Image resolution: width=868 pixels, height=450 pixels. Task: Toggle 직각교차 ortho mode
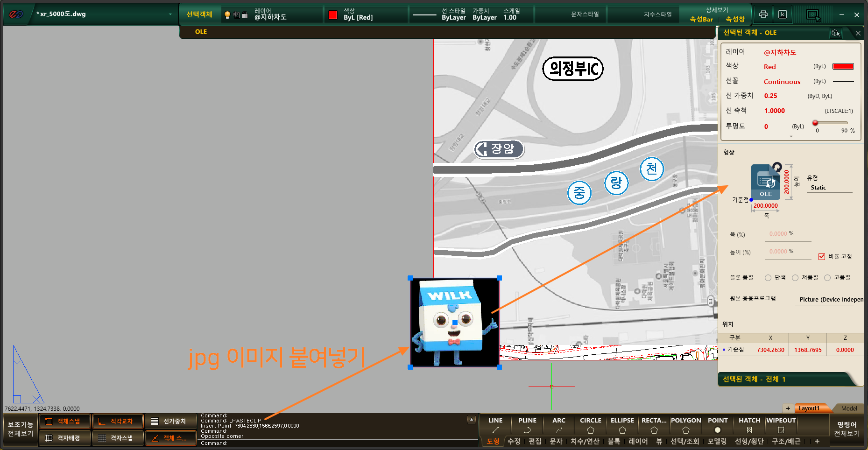coord(118,421)
